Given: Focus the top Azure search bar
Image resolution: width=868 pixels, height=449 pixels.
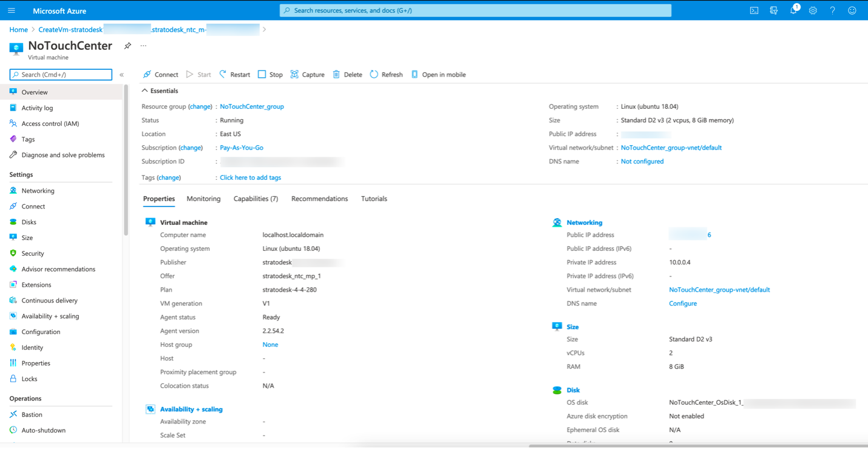Looking at the screenshot, I should (x=475, y=10).
